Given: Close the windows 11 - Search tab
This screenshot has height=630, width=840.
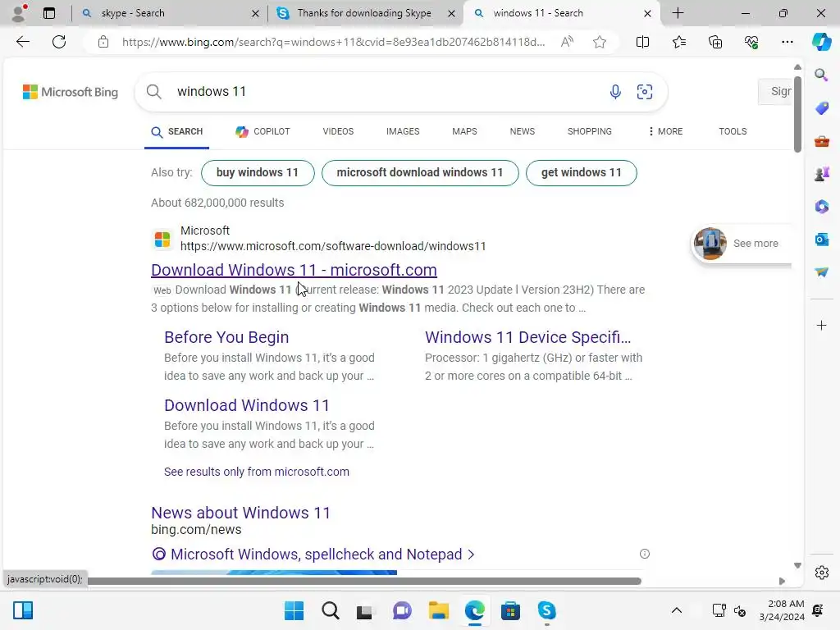Looking at the screenshot, I should [647, 13].
